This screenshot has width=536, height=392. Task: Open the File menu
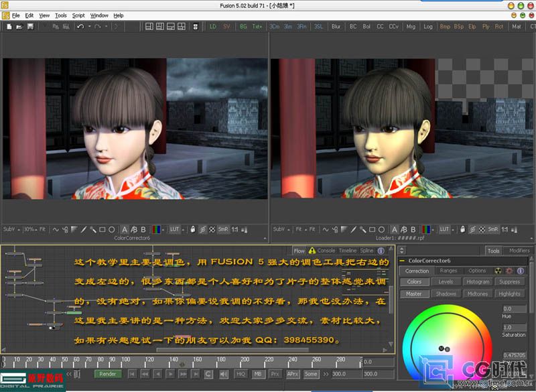point(15,15)
